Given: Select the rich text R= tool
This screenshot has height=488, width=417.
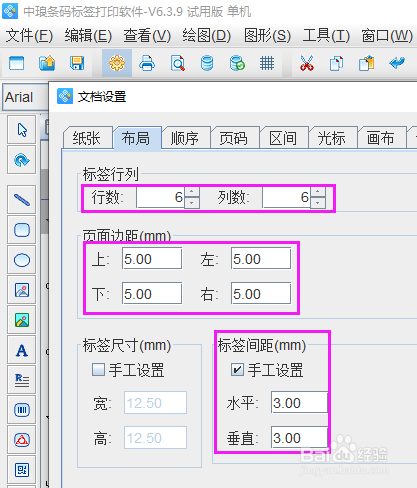Looking at the screenshot, I should 22,380.
